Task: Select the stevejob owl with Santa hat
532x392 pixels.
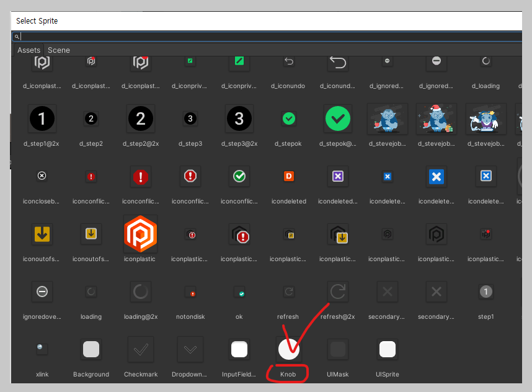Action: point(437,118)
